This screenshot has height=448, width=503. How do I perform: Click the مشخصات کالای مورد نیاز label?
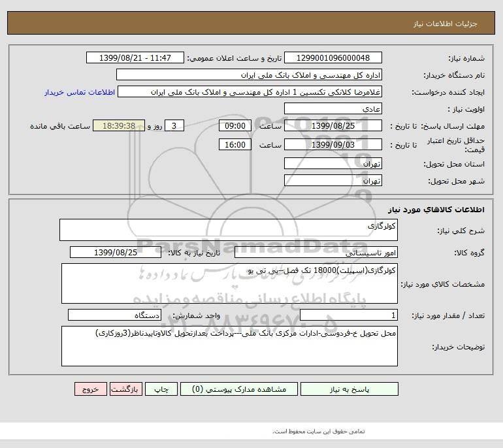pos(443,284)
